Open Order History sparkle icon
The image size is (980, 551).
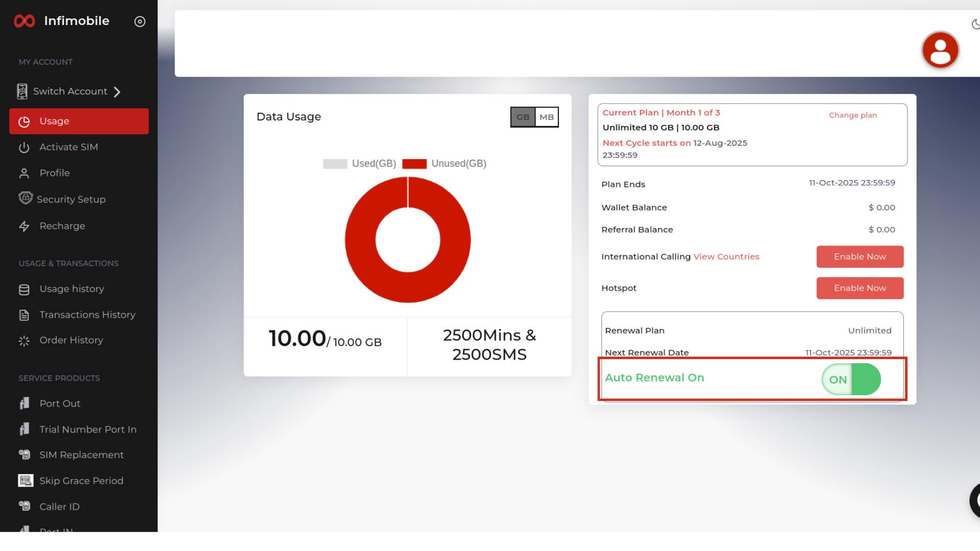coord(24,341)
